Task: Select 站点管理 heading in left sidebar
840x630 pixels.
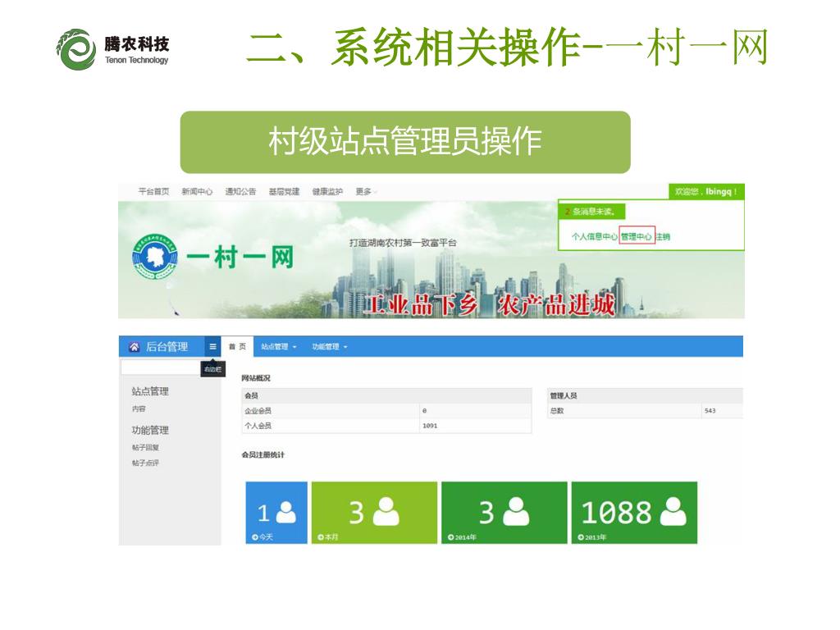Action: (x=150, y=391)
